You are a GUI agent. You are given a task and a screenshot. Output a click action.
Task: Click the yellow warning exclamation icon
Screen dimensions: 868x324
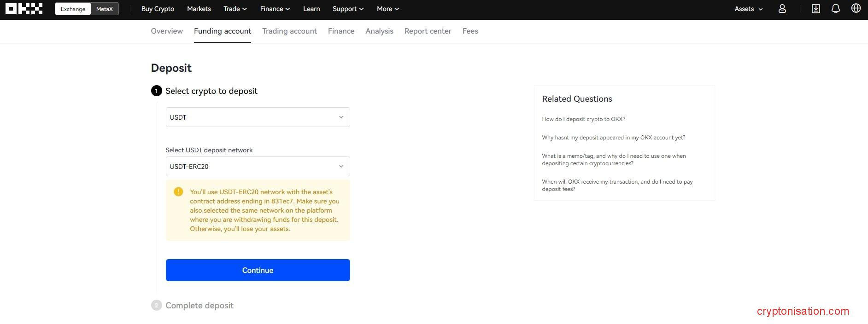(178, 192)
